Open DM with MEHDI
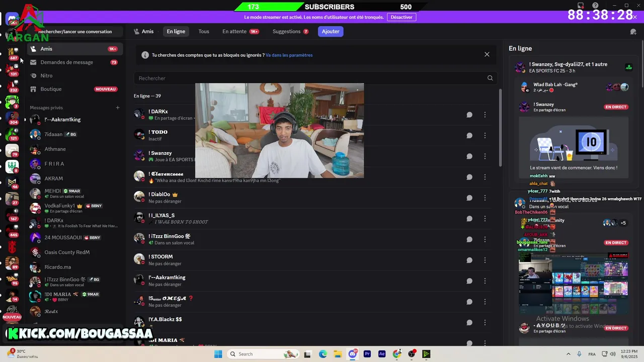Image resolution: width=644 pixels, height=362 pixels. point(75,193)
